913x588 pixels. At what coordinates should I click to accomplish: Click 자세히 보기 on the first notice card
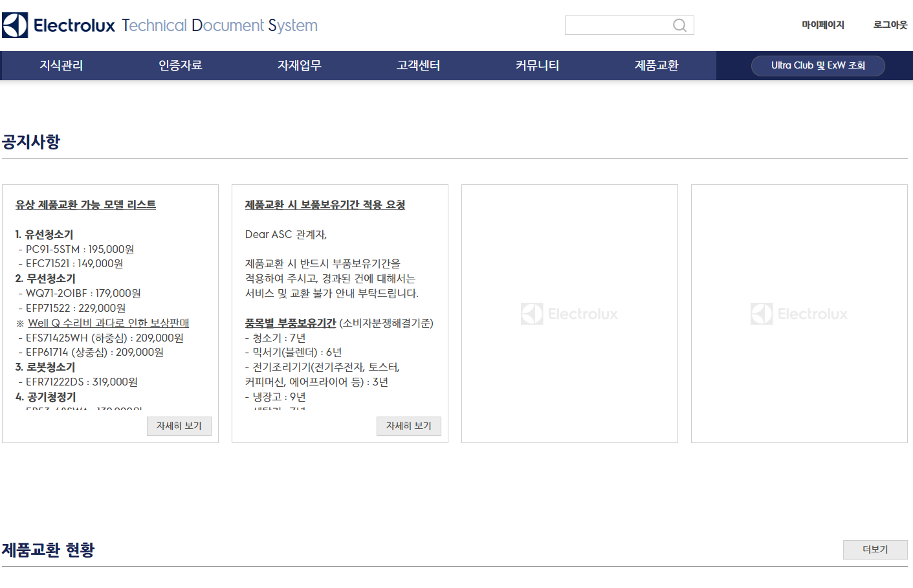[x=179, y=426]
